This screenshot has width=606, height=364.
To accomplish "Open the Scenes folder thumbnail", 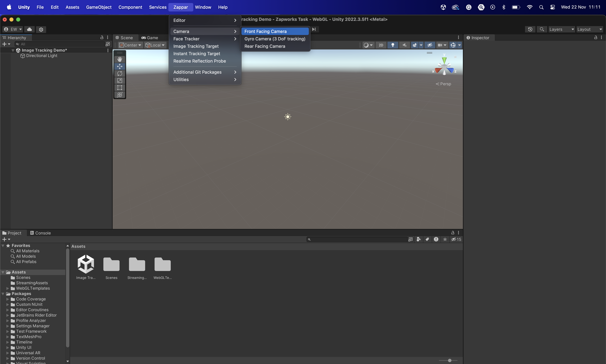I will pos(111,267).
